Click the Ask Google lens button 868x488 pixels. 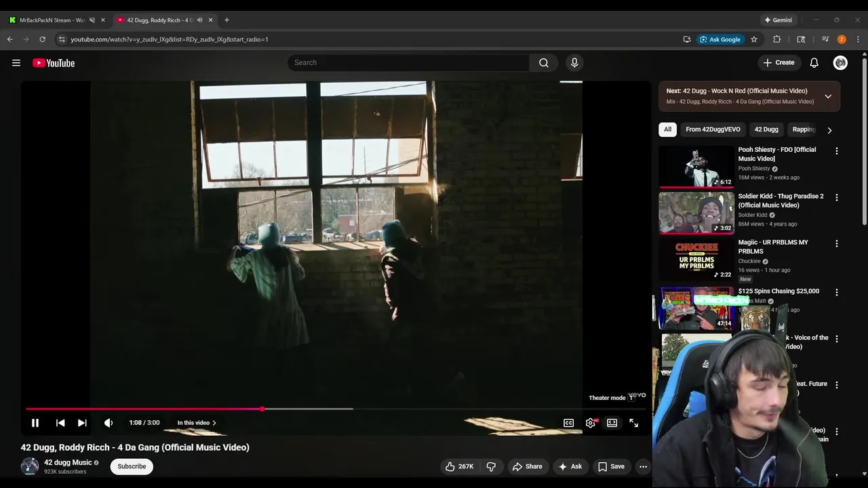(x=720, y=39)
